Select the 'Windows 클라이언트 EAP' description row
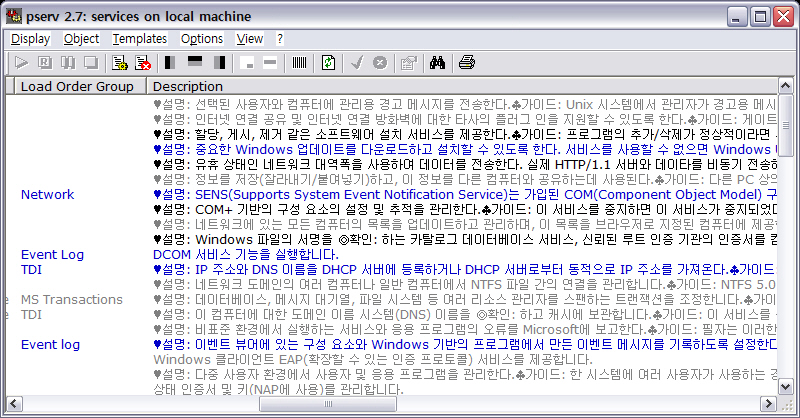 (372, 359)
